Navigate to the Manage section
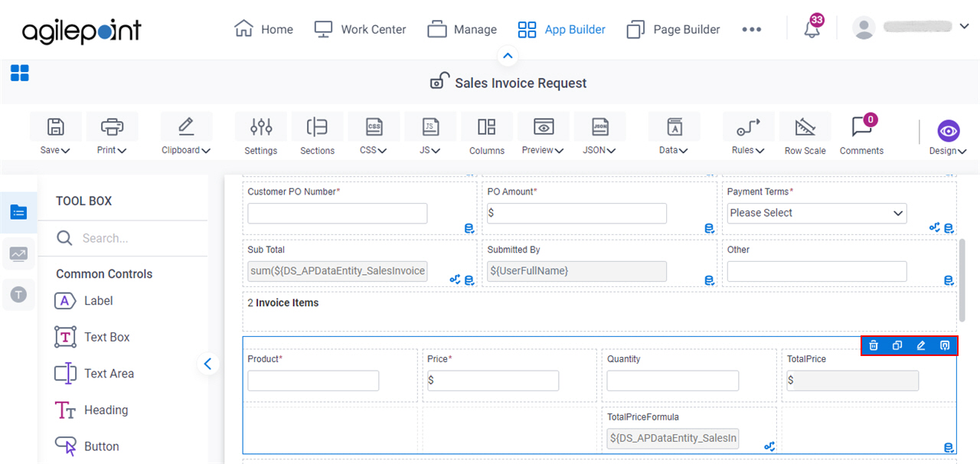This screenshot has width=980, height=464. [x=462, y=29]
